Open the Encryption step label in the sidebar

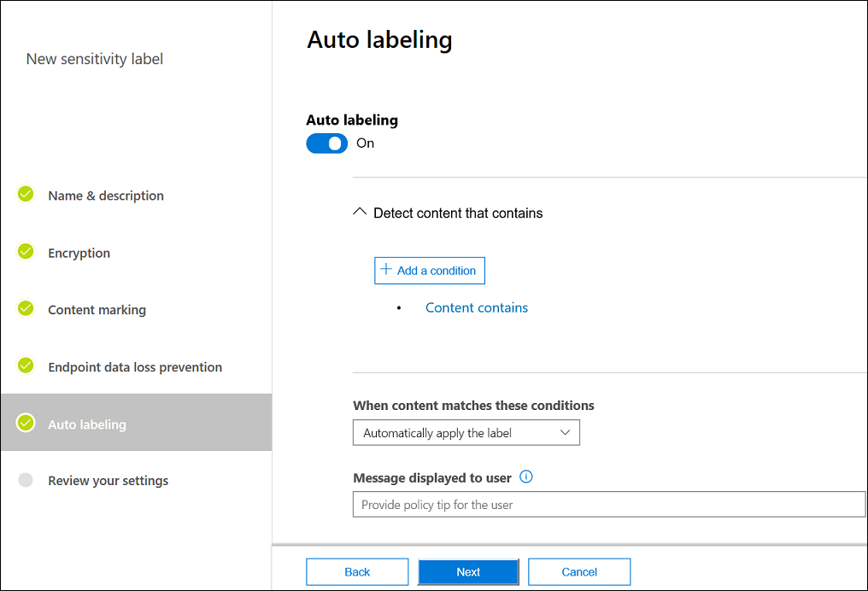click(x=79, y=253)
